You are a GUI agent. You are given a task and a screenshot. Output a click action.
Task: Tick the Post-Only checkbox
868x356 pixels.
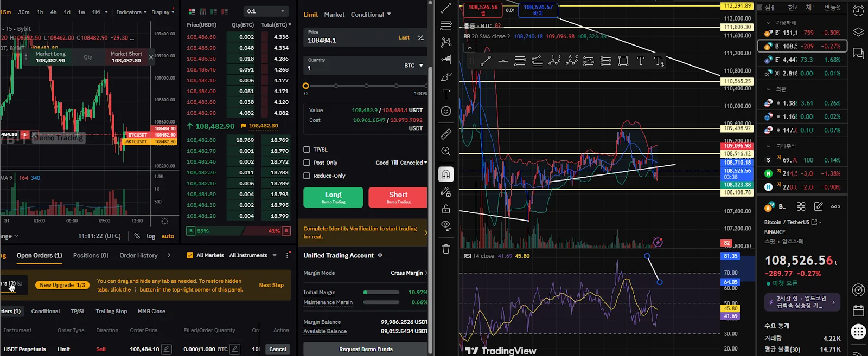[307, 163]
